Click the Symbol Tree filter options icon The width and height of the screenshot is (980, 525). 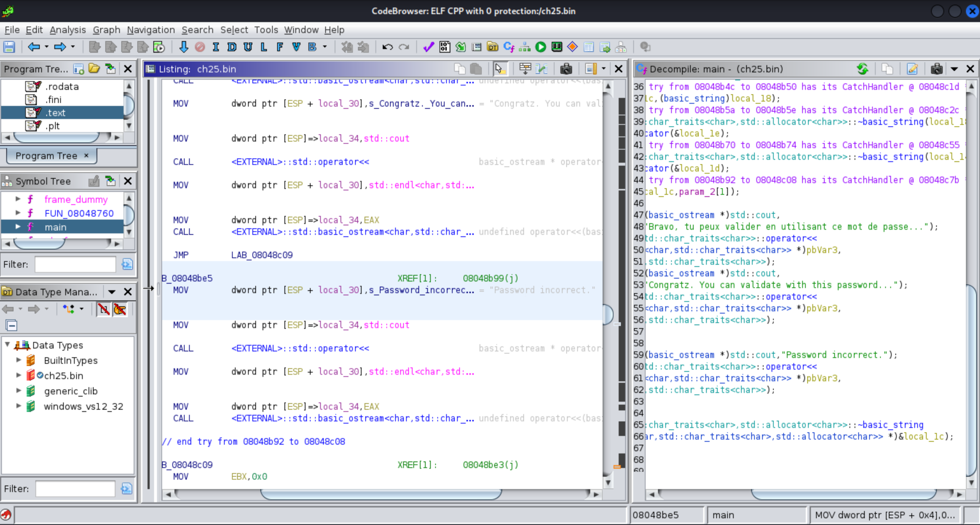[x=127, y=264]
